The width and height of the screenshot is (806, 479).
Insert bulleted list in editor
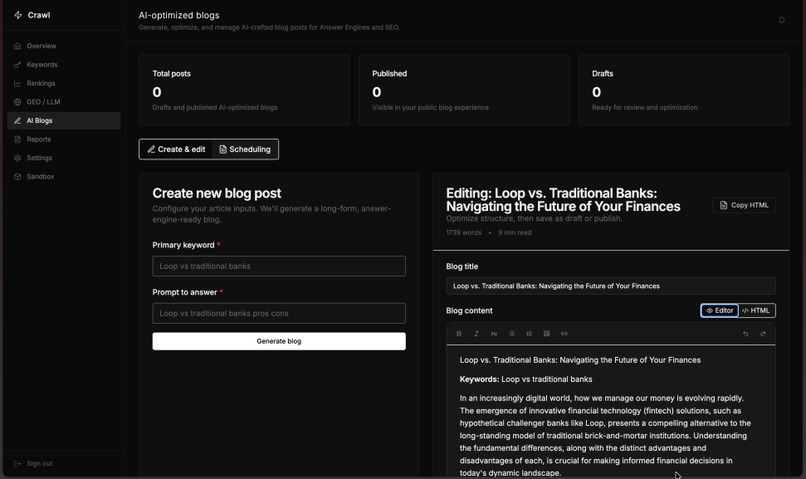coord(511,334)
